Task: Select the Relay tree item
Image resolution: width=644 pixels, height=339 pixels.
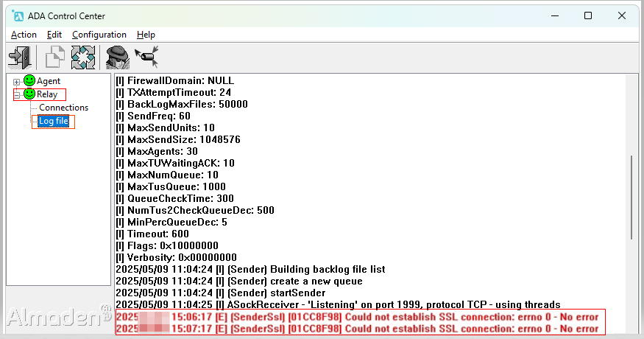Action: (47, 94)
